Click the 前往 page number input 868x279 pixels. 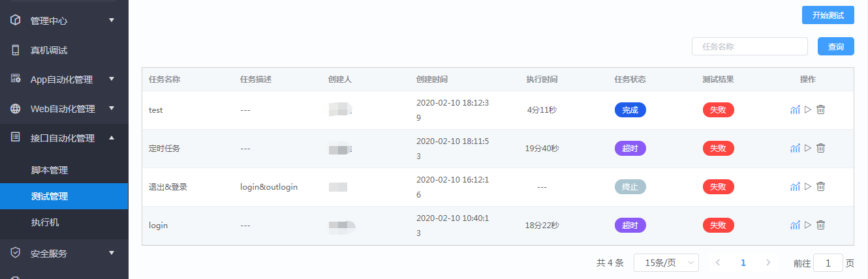829,263
